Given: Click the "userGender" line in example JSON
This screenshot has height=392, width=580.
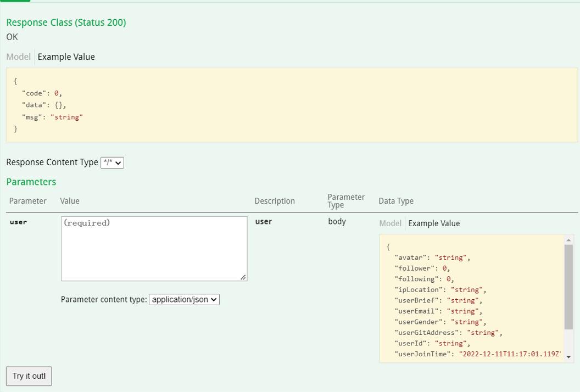Looking at the screenshot, I should point(440,322).
